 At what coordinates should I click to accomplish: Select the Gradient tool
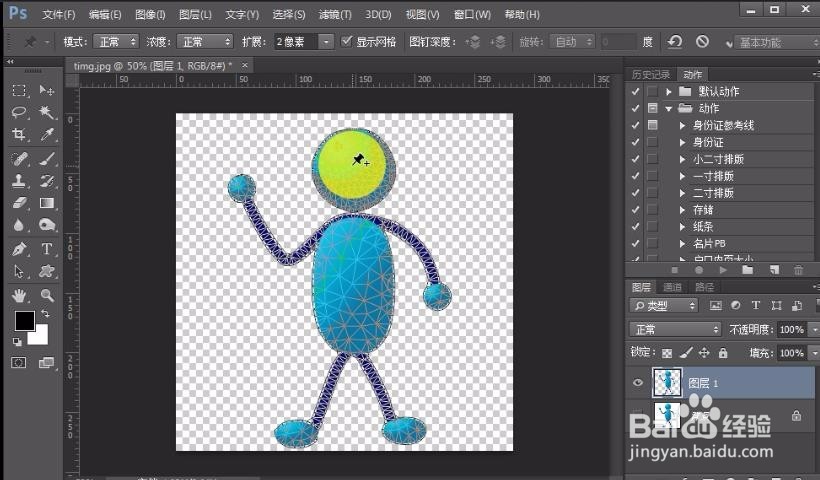tap(47, 203)
